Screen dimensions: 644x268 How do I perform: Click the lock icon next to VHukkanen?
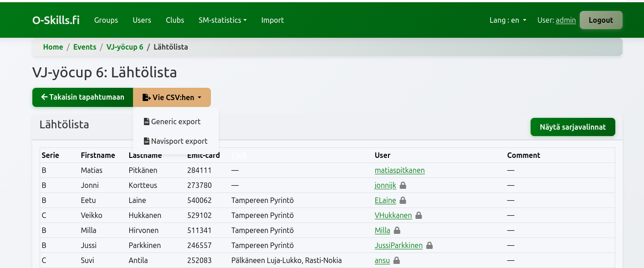(419, 216)
